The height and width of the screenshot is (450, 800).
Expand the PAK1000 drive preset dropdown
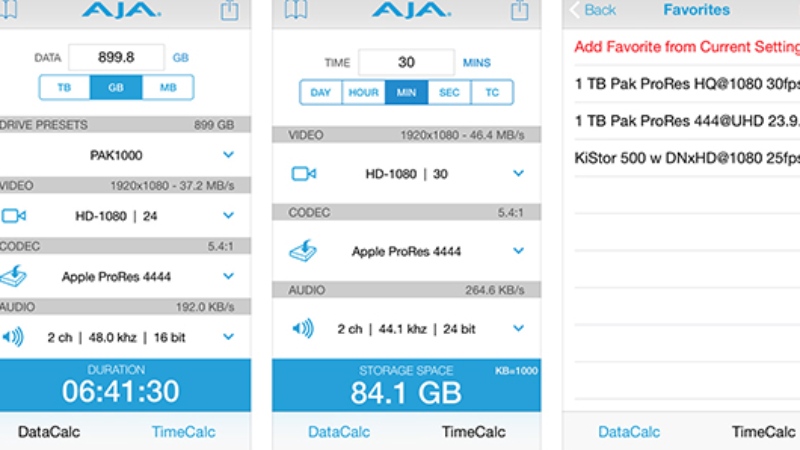pos(228,155)
